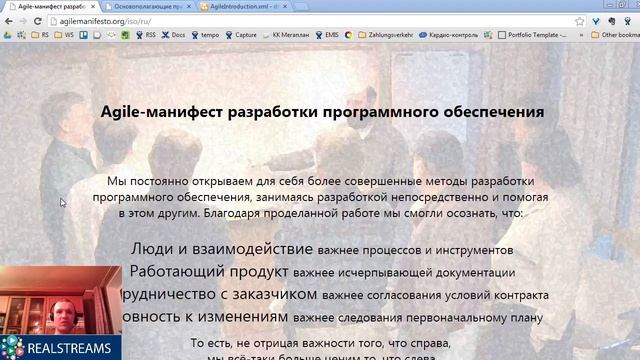
Task: Open the КК Мегаплан bookmark
Action: [x=286, y=36]
